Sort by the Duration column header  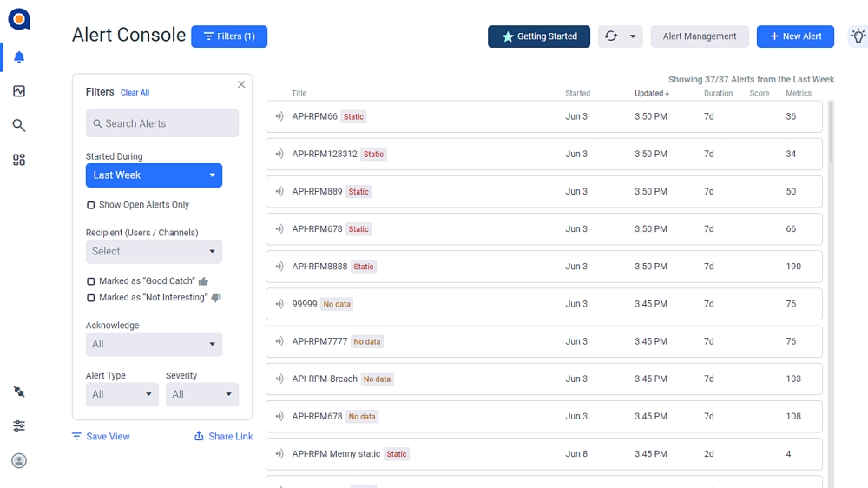718,93
